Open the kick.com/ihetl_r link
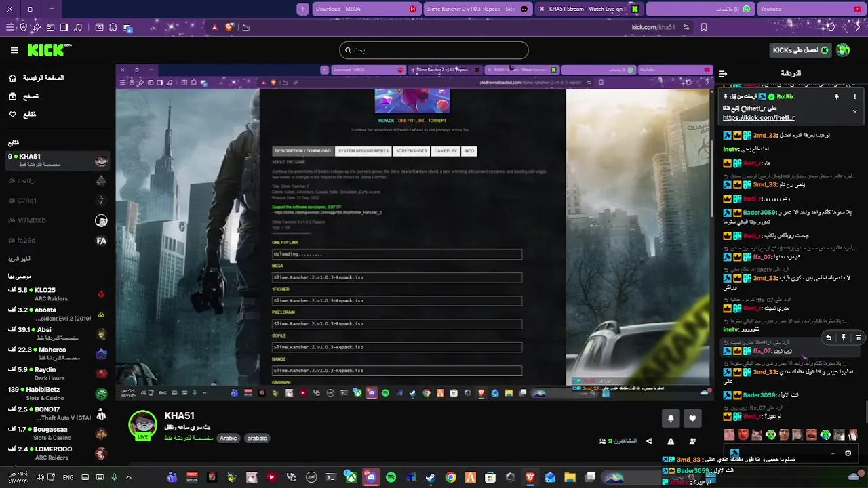The image size is (868, 488). point(758,117)
